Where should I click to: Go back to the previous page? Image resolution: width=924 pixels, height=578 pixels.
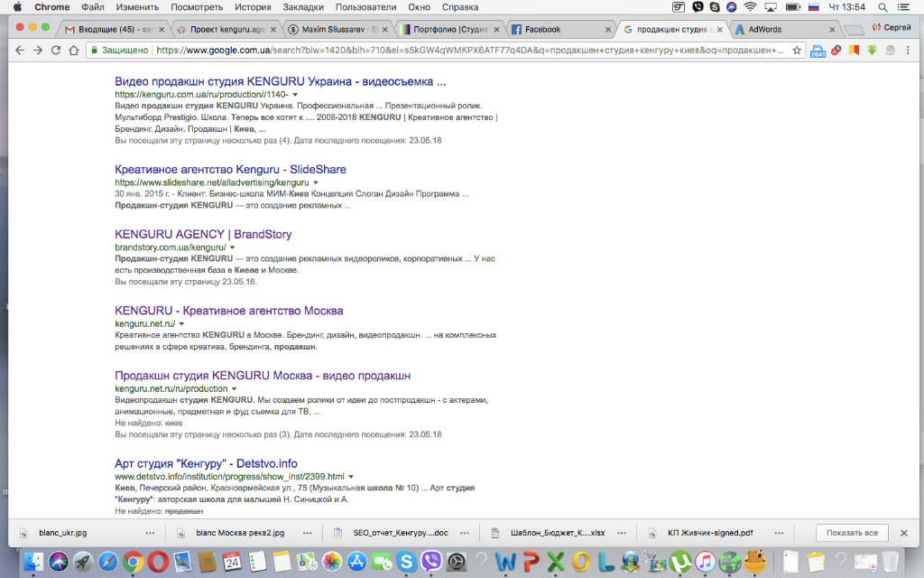[20, 51]
